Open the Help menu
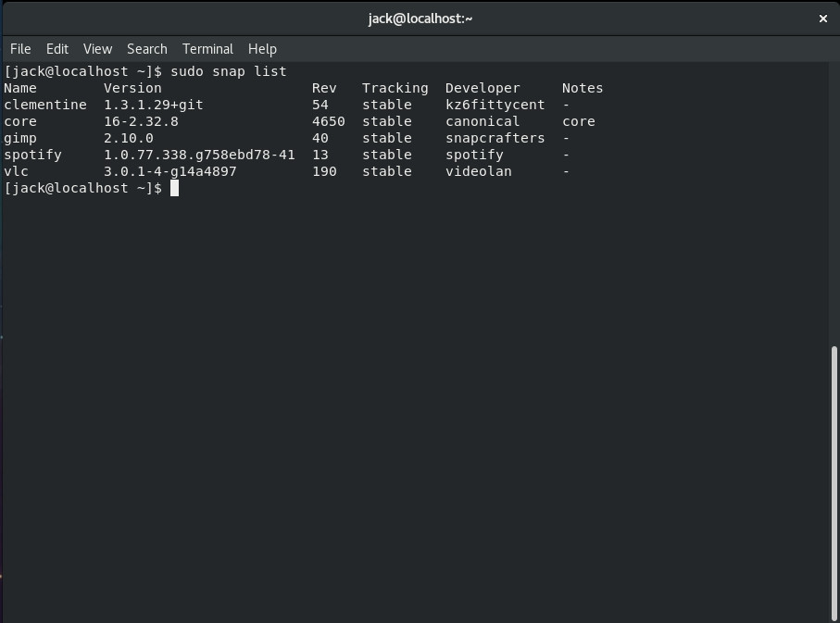Image resolution: width=840 pixels, height=623 pixels. click(262, 49)
